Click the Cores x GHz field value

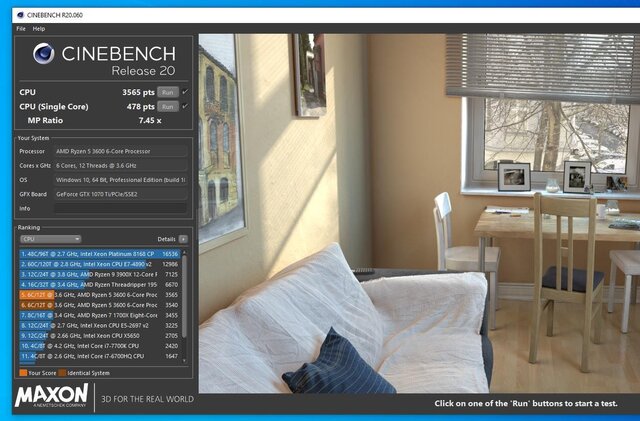(121, 165)
